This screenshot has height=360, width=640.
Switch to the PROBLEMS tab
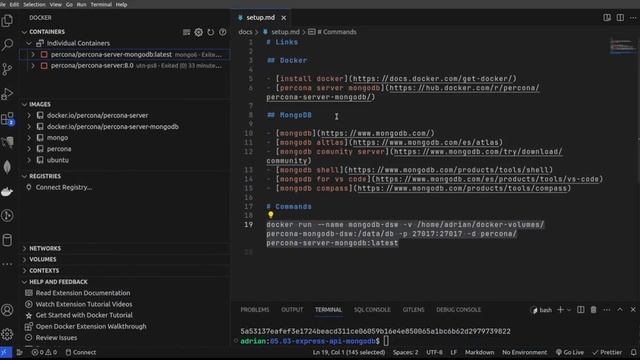pos(255,310)
